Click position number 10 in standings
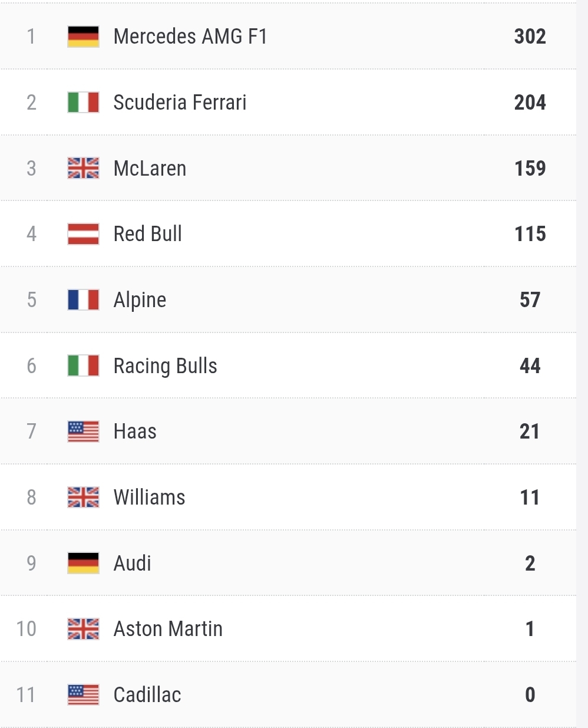 (x=27, y=629)
